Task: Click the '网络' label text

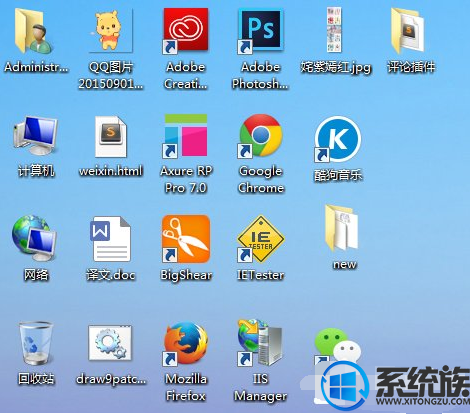Action: pos(36,275)
